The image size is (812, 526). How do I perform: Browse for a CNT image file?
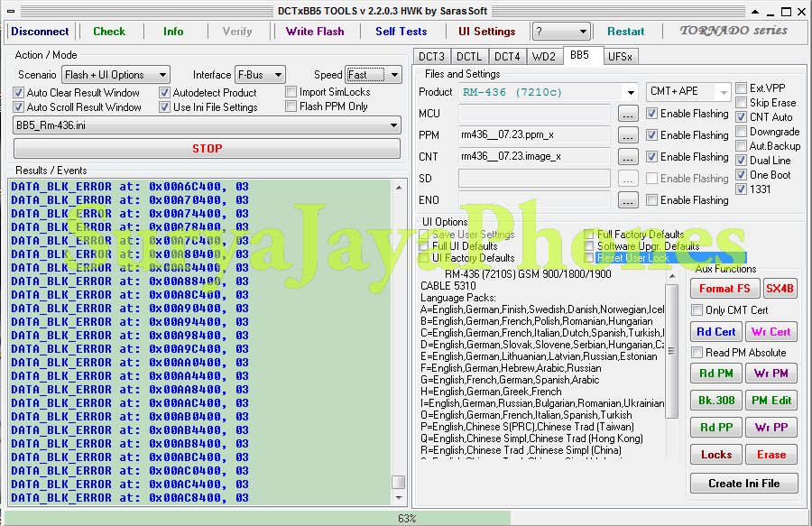pos(628,156)
